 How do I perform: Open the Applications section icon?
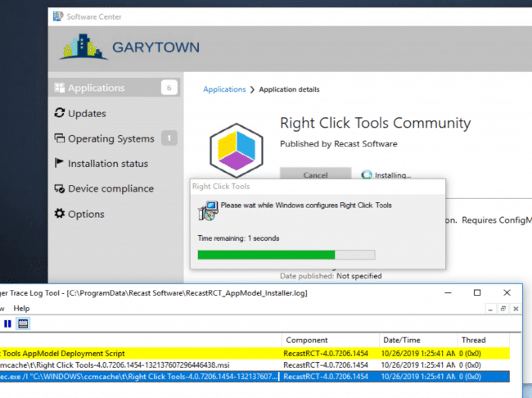click(58, 88)
